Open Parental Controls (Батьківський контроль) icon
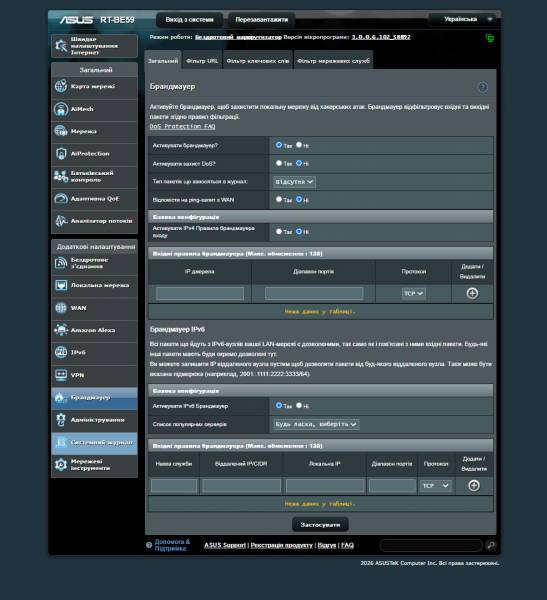Image resolution: width=547 pixels, height=600 pixels. [61, 176]
